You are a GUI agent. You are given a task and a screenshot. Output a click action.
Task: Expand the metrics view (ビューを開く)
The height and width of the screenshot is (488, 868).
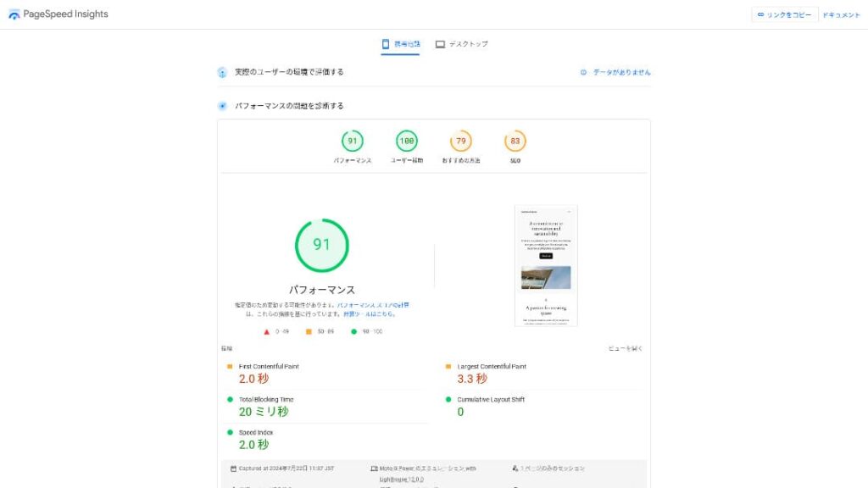(626, 348)
